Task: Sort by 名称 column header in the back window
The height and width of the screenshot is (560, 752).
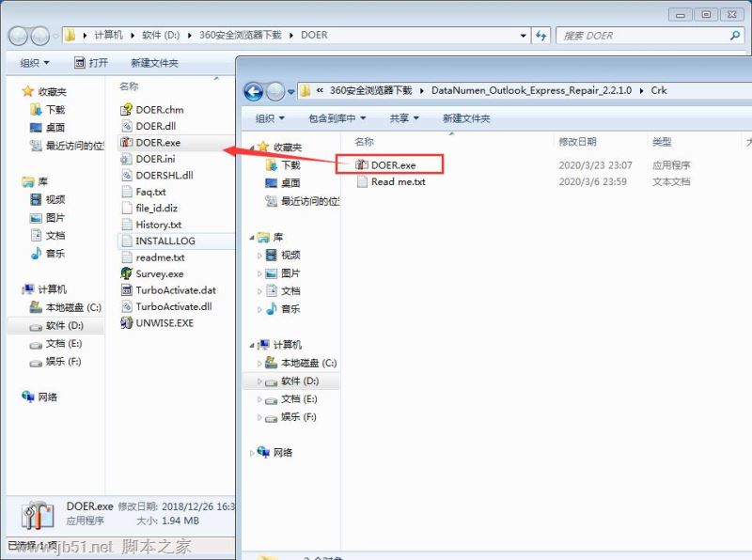Action: 129,86
